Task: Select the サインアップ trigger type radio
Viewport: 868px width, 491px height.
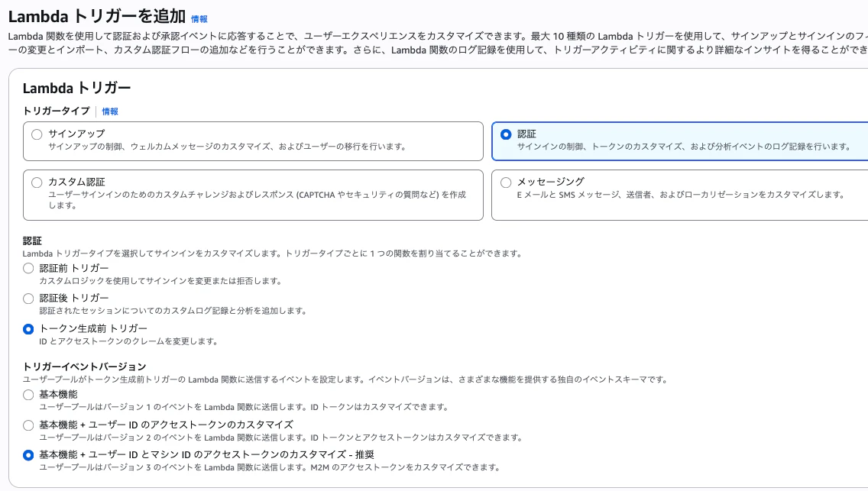Action: click(36, 135)
